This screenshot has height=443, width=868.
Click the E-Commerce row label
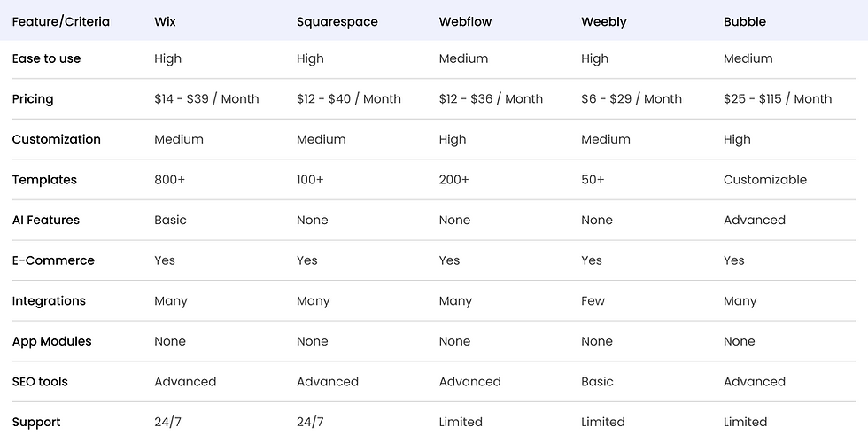(x=53, y=260)
